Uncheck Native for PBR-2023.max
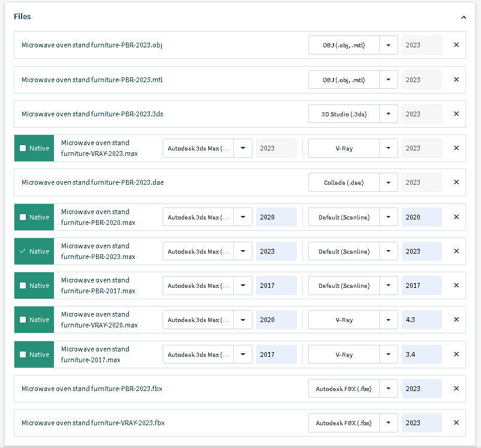Screen dimensions: 481x448 point(23,251)
